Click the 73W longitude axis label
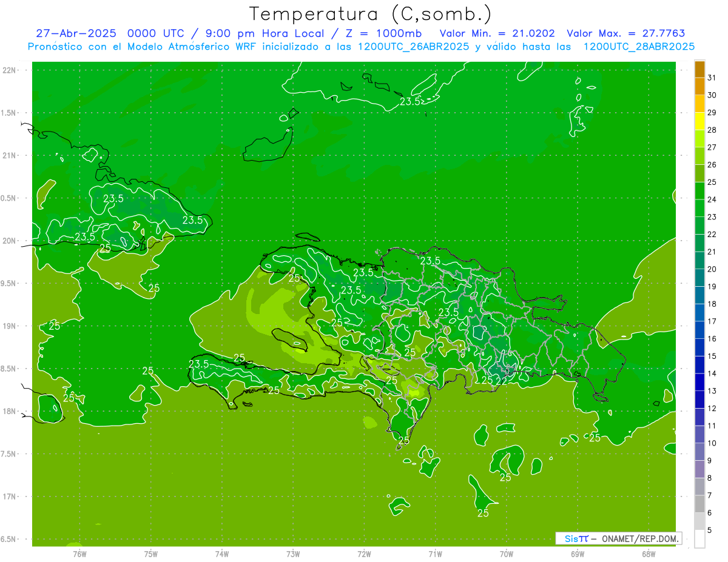The width and height of the screenshot is (728, 562). pos(293,554)
